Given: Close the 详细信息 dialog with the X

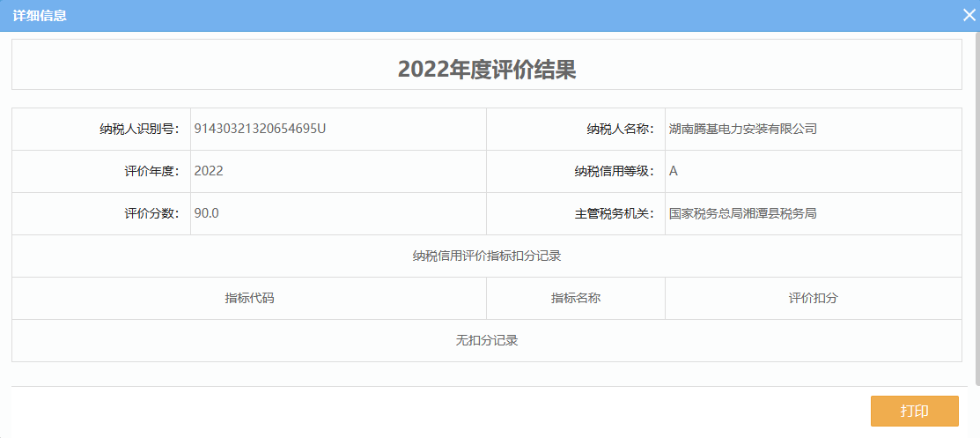Looking at the screenshot, I should (969, 15).
